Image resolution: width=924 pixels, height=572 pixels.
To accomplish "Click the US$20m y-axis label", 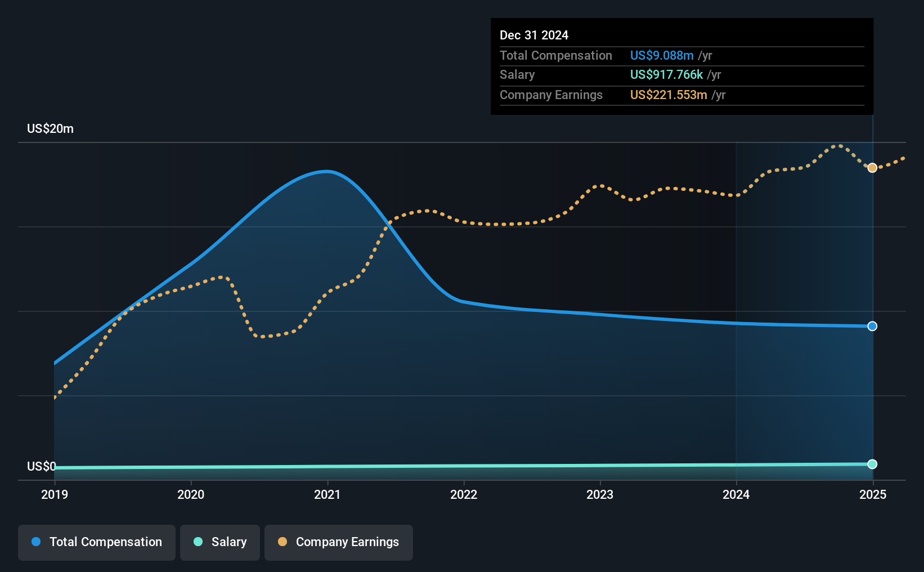I will coord(50,128).
